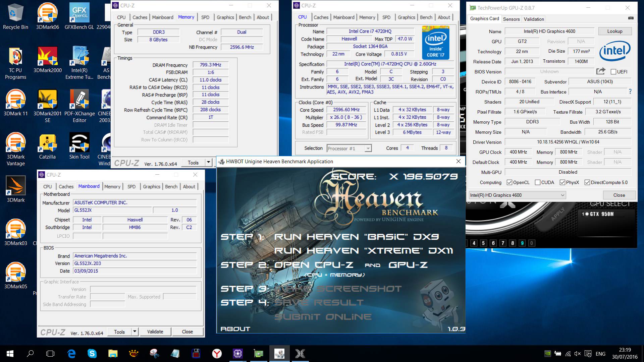The height and width of the screenshot is (362, 644).
Task: Click Close button in Mainboard CPU-Z window
Action: point(187,331)
